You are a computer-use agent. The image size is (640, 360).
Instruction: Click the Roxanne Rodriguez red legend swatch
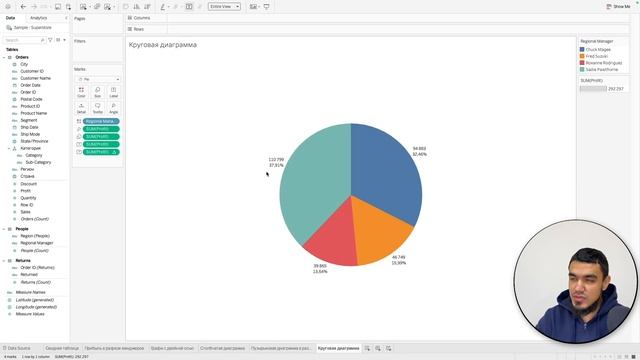582,63
